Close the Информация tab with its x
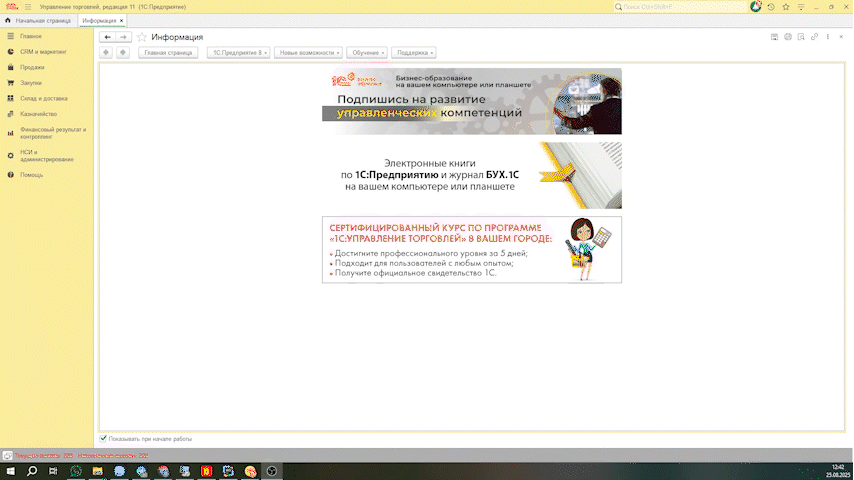Screen dimensions: 854x480 (121, 21)
